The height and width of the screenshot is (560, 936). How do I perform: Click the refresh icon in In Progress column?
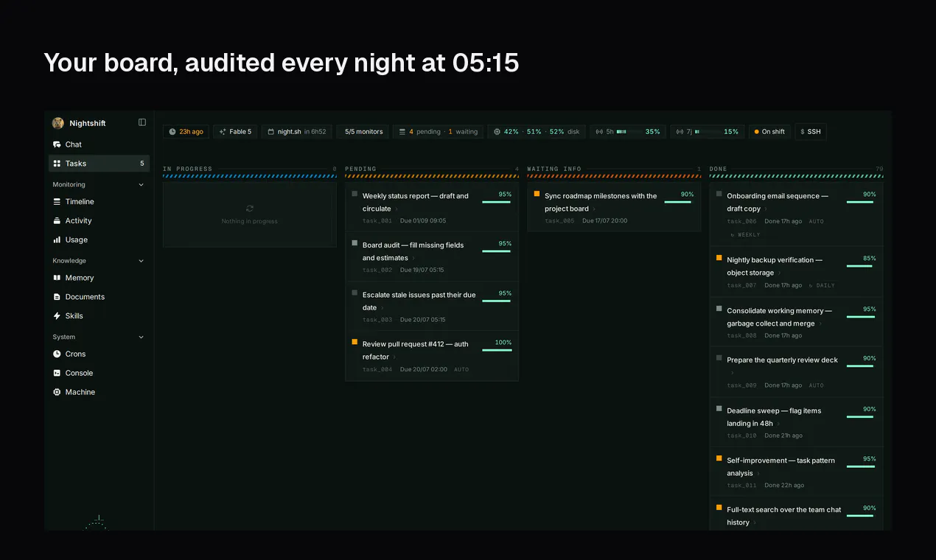coord(250,209)
